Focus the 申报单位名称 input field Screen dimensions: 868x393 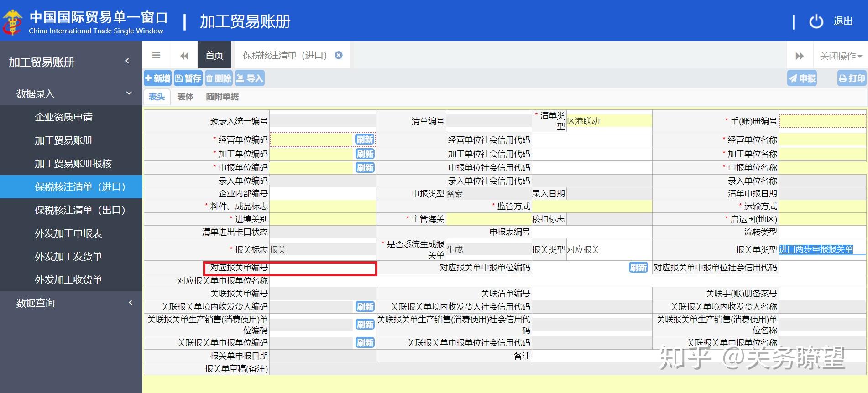click(822, 167)
